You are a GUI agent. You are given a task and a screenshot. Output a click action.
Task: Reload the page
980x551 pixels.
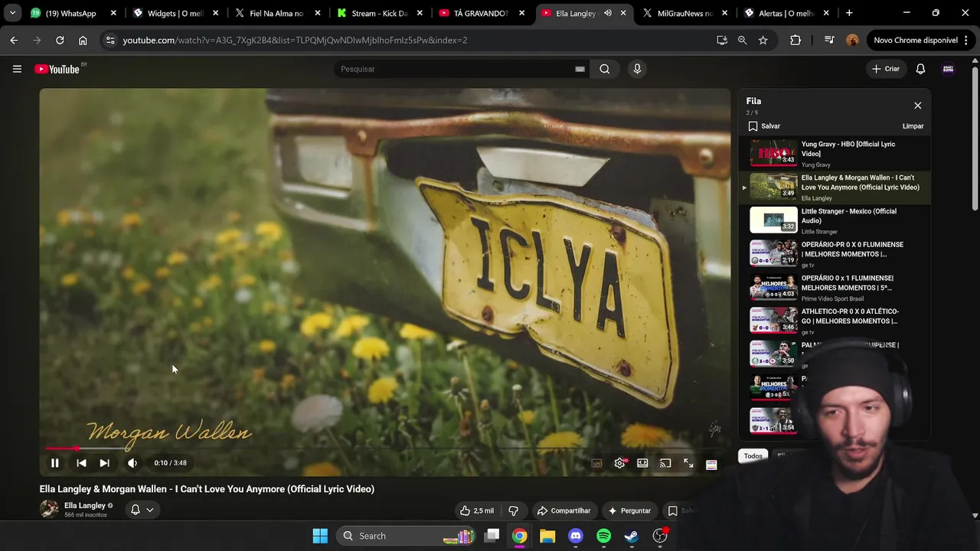[x=60, y=40]
